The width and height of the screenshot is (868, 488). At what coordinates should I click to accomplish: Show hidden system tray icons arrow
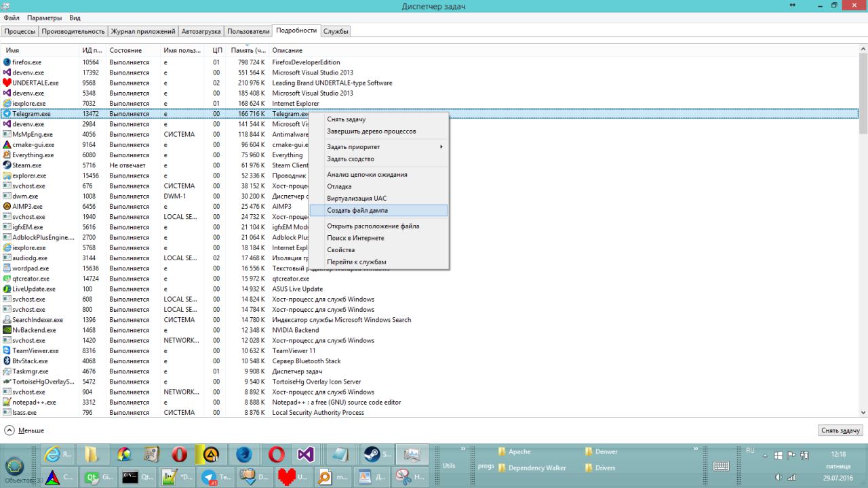(x=766, y=455)
